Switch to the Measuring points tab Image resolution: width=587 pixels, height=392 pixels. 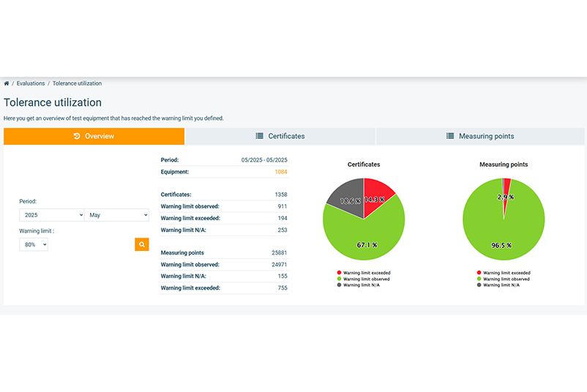480,136
